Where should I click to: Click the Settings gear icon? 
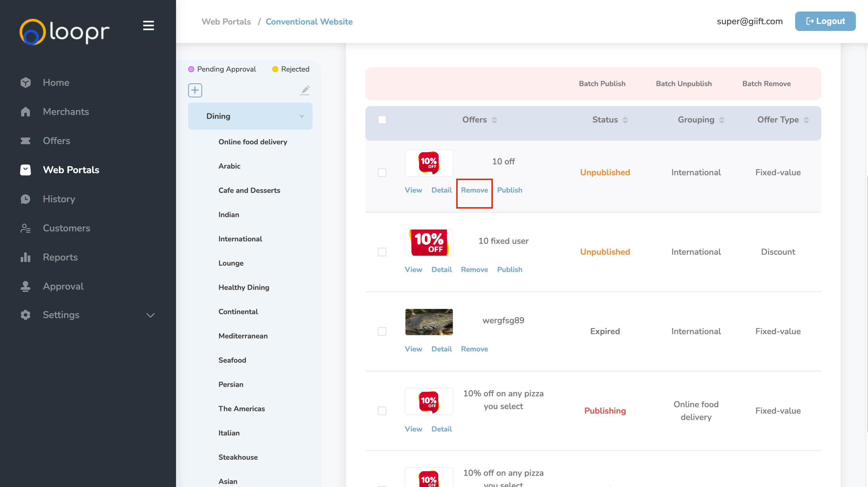(x=25, y=315)
